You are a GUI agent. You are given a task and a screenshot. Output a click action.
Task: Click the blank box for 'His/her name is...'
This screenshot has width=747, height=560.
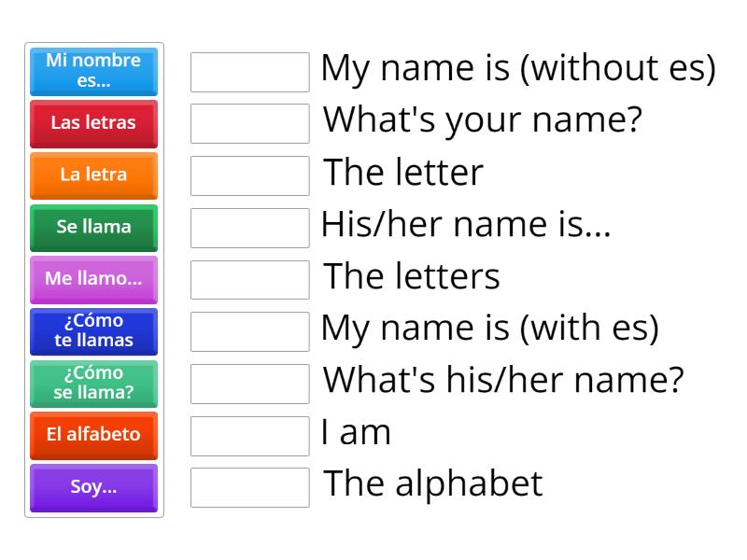point(250,228)
